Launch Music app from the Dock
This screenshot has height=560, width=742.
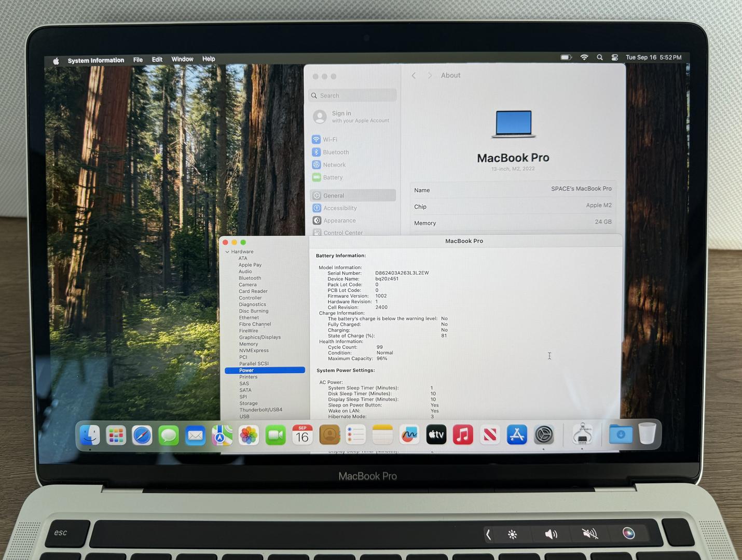463,435
